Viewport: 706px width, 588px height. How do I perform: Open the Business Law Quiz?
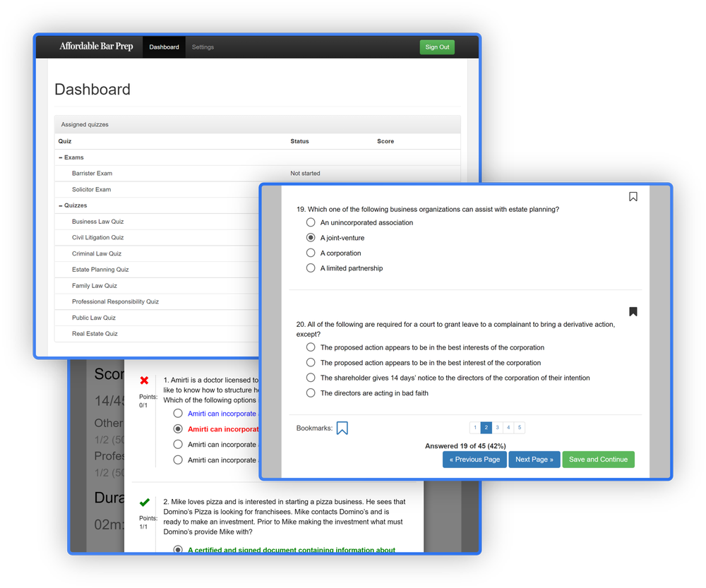[x=97, y=222]
